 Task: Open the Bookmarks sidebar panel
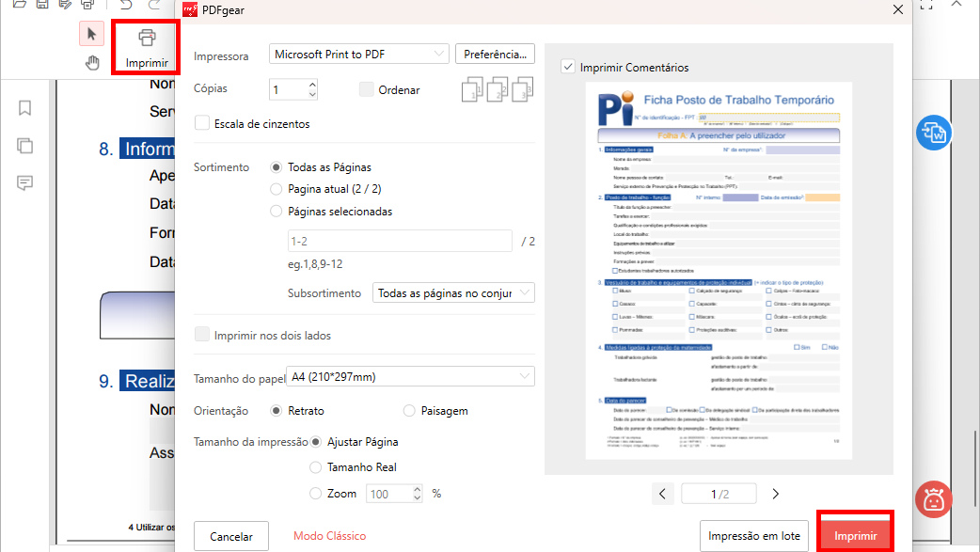pyautogui.click(x=24, y=108)
